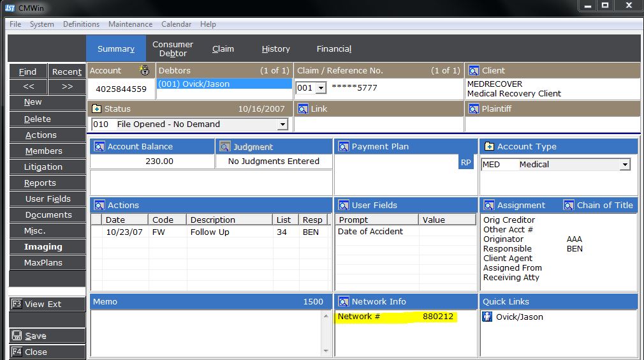Open the Imaging button
This screenshot has height=360, width=644.
coord(47,246)
